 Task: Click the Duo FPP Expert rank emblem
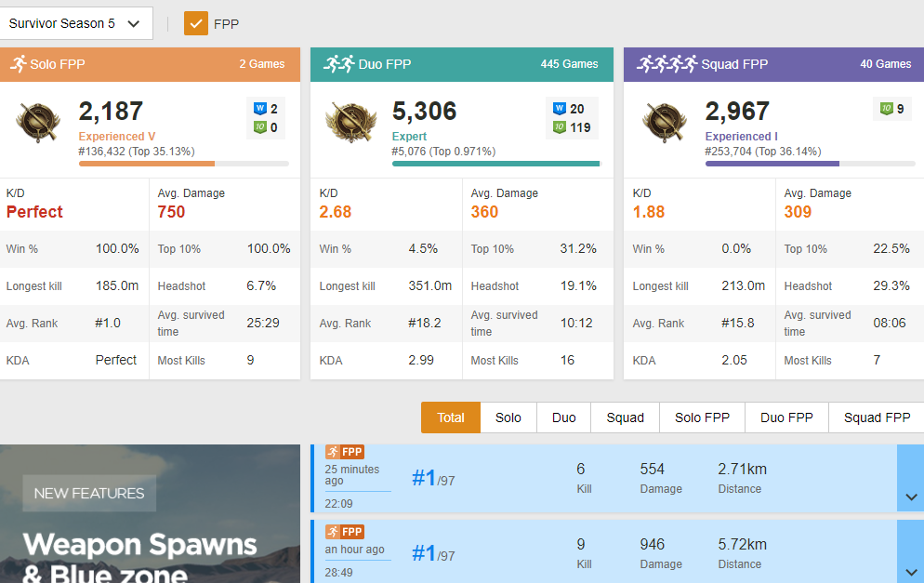pos(350,122)
